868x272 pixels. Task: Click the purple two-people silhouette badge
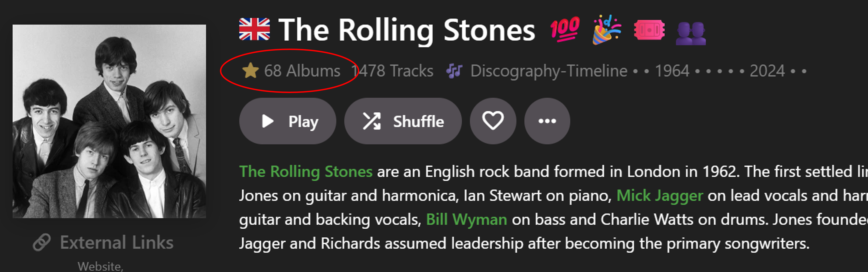[x=691, y=33]
